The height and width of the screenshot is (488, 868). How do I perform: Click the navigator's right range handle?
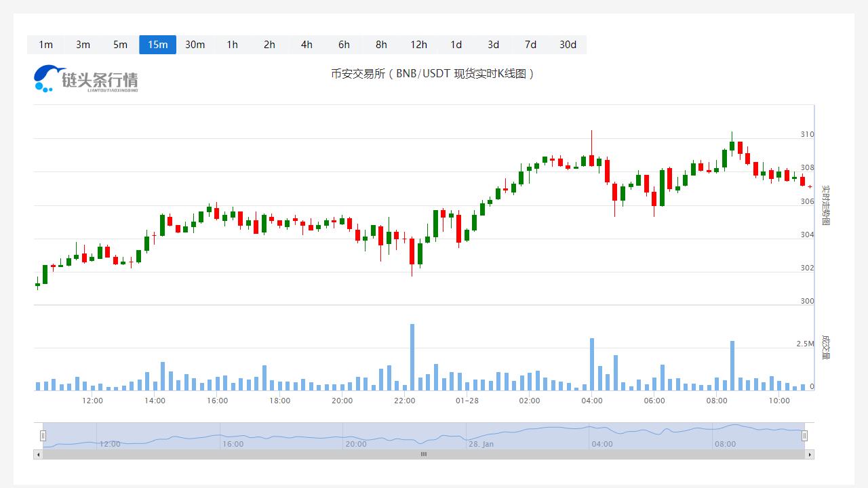(x=805, y=436)
